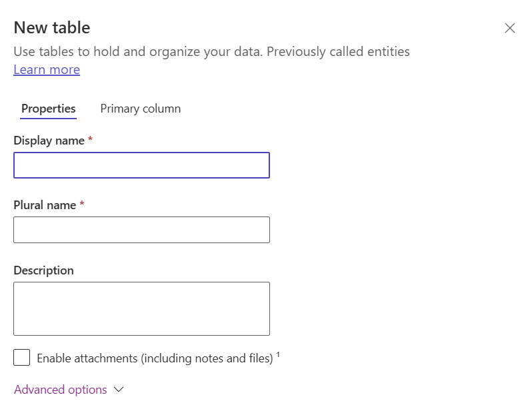Click the chevron beside Advanced options

[119, 390]
